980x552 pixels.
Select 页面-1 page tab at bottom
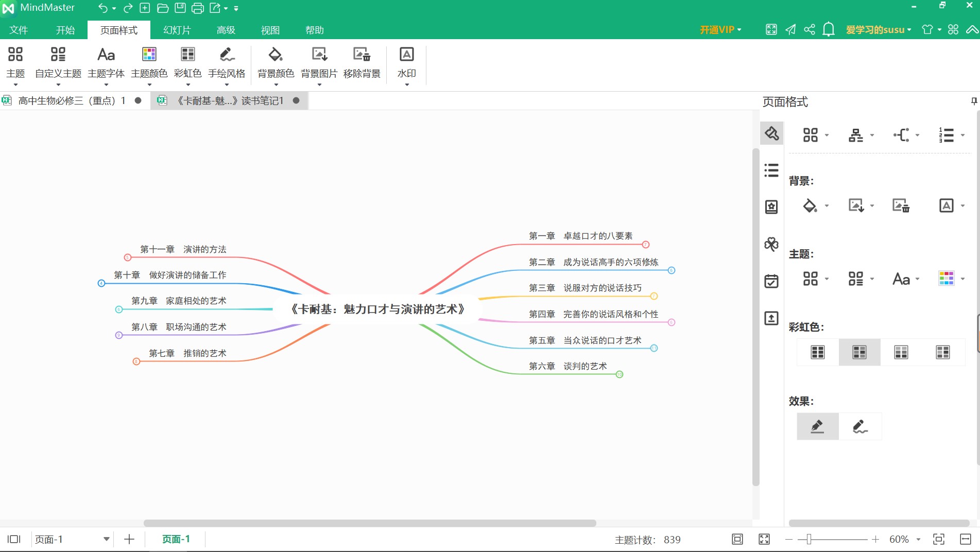click(176, 539)
